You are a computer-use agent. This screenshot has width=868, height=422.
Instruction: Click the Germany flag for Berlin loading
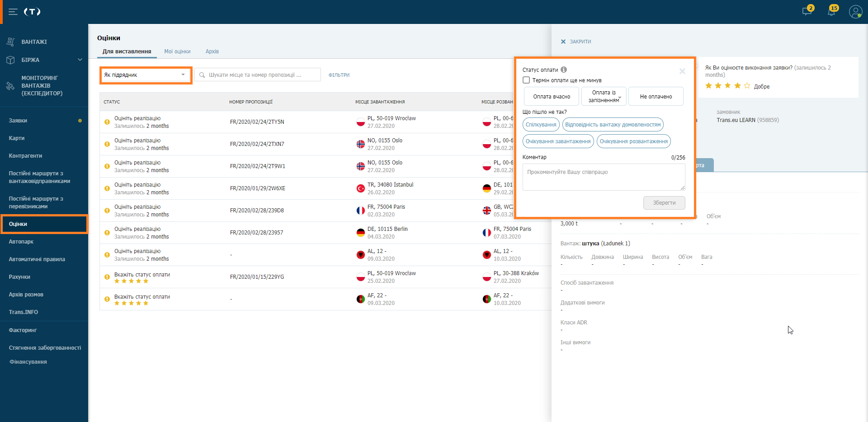point(360,233)
